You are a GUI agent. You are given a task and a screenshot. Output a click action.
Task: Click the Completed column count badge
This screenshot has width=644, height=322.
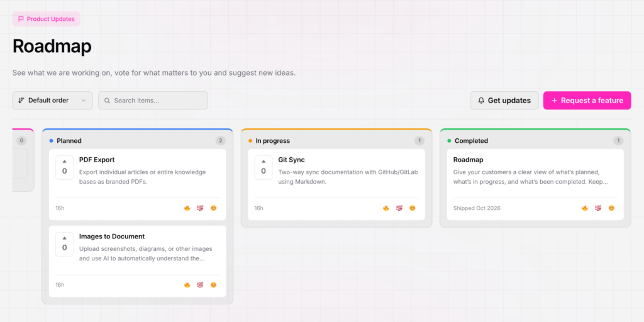tap(618, 141)
